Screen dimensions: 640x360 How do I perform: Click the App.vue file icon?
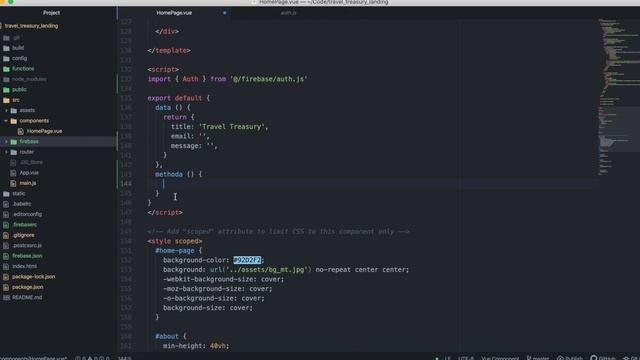(x=13, y=173)
